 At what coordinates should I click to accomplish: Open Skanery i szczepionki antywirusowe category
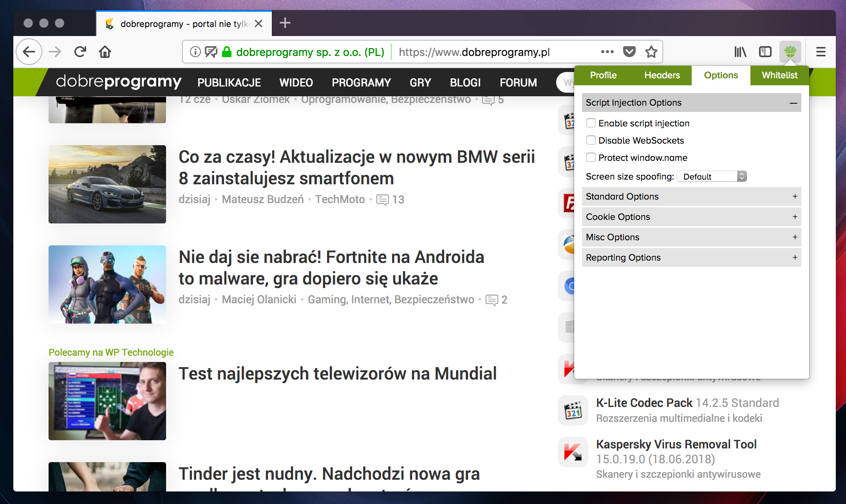coord(678,474)
